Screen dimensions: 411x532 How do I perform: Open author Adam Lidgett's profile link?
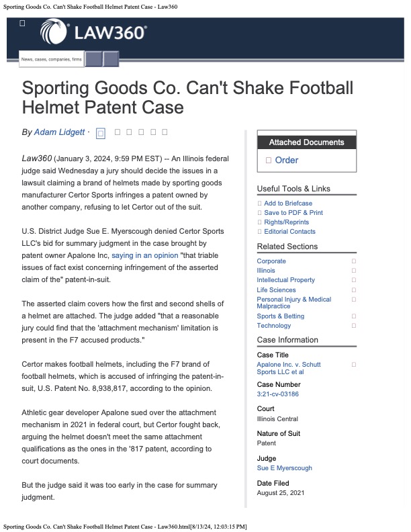(59, 132)
